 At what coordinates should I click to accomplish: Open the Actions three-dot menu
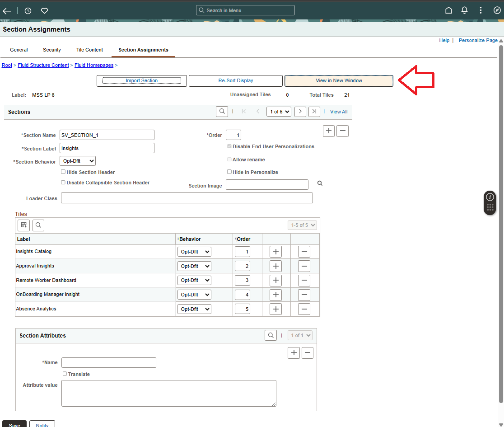pyautogui.click(x=481, y=10)
